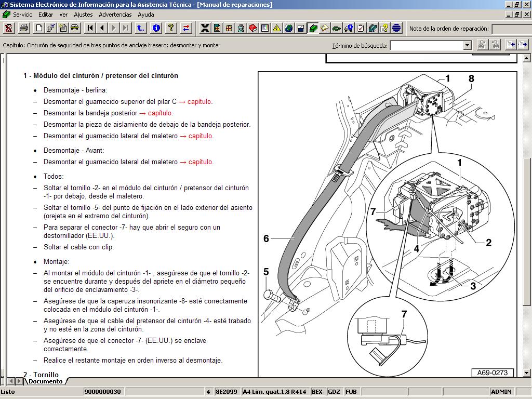
Task: Click the search-forward binoculars icon
Action: [x=482, y=45]
